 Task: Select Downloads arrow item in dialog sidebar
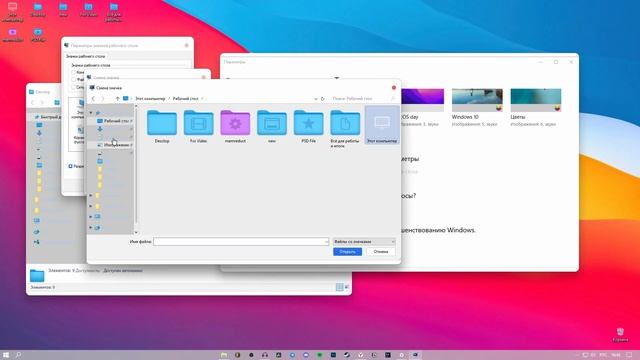coord(100,129)
